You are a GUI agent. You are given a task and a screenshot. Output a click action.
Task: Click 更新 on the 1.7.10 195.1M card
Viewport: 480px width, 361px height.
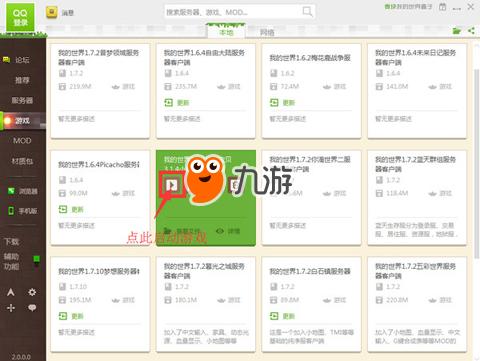(x=71, y=316)
